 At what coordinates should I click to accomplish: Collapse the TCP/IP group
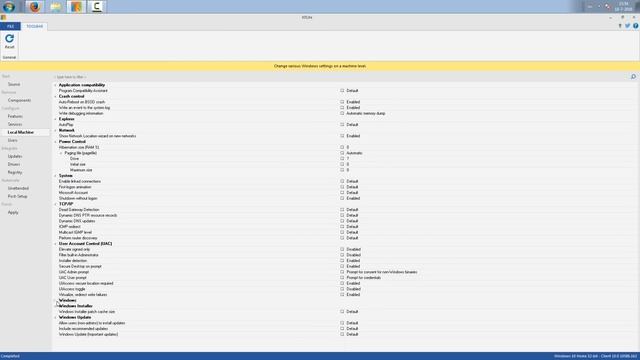pyautogui.click(x=56, y=204)
